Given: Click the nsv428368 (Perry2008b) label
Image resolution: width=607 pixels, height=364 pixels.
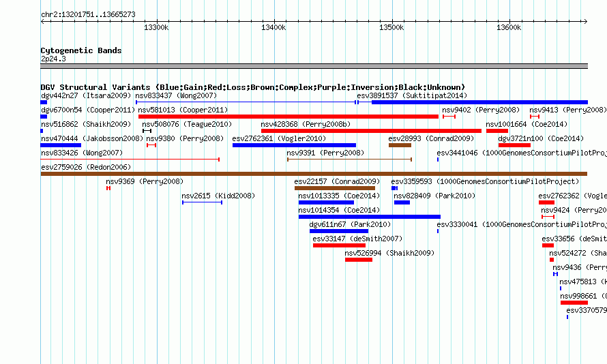Looking at the screenshot, I should tap(306, 124).
